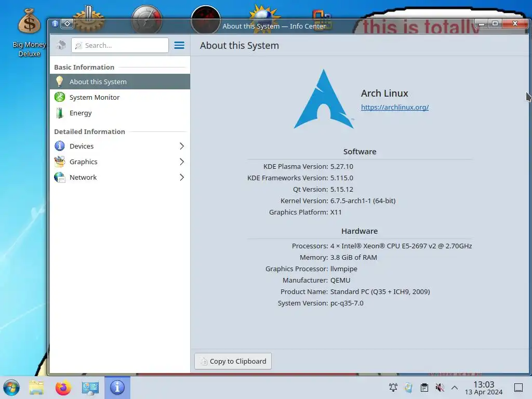Open notifications bell in system tray
The width and height of the screenshot is (532, 399).
click(x=393, y=388)
